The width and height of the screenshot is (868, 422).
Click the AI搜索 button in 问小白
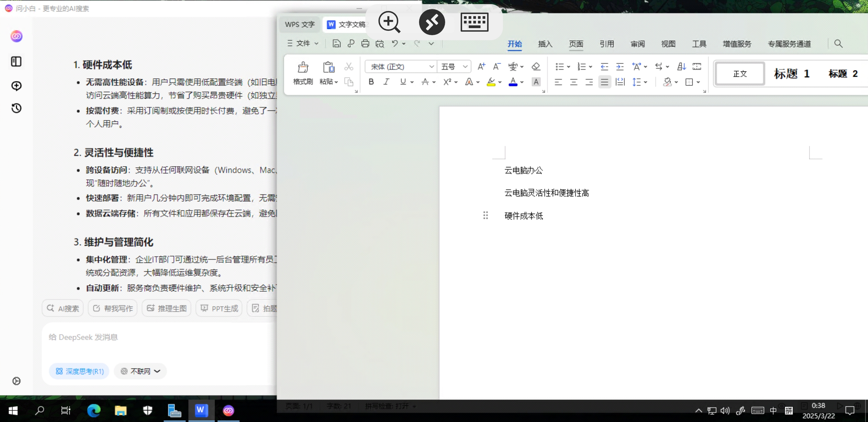coord(63,308)
